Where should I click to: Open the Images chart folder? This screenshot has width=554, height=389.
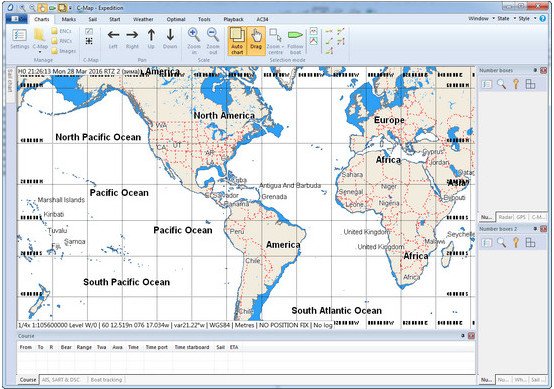coord(64,51)
